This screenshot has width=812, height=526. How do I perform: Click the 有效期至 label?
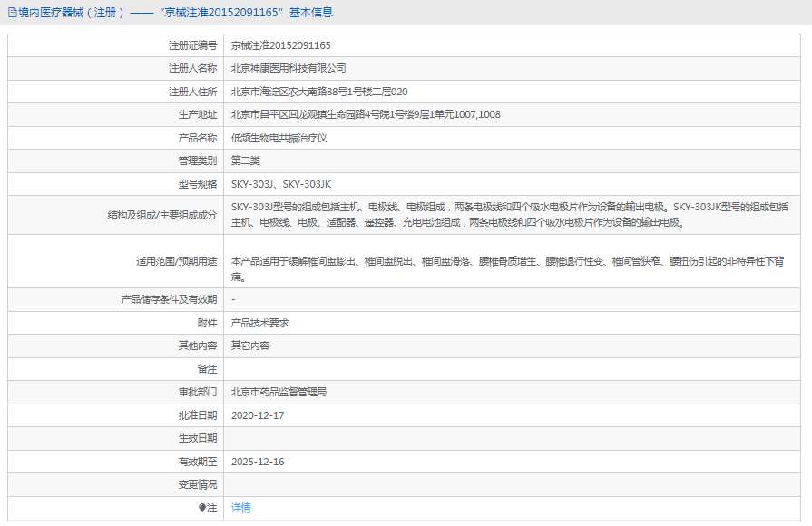point(198,462)
